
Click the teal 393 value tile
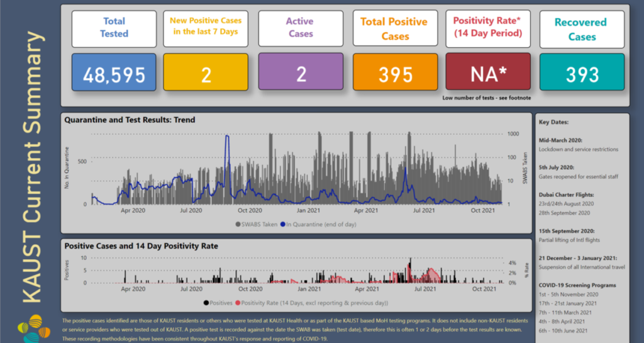click(582, 75)
